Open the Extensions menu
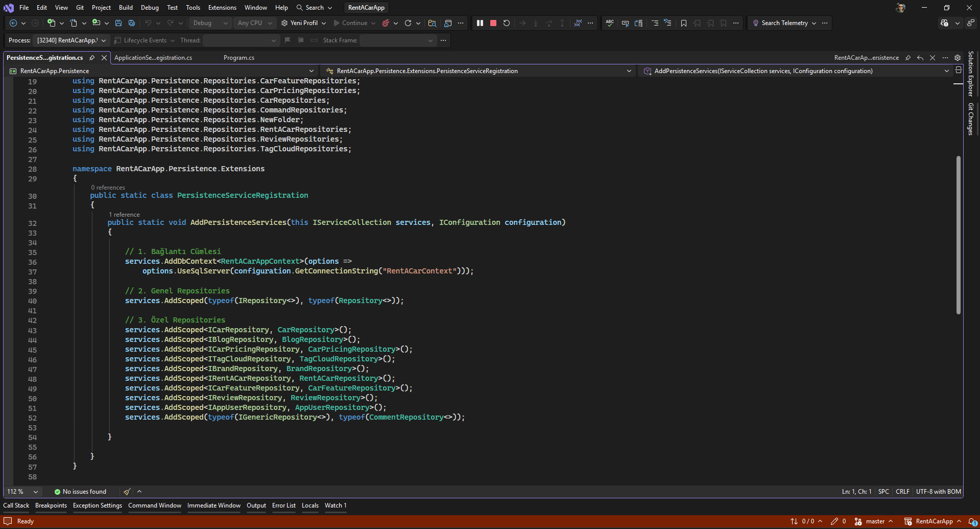 (222, 8)
